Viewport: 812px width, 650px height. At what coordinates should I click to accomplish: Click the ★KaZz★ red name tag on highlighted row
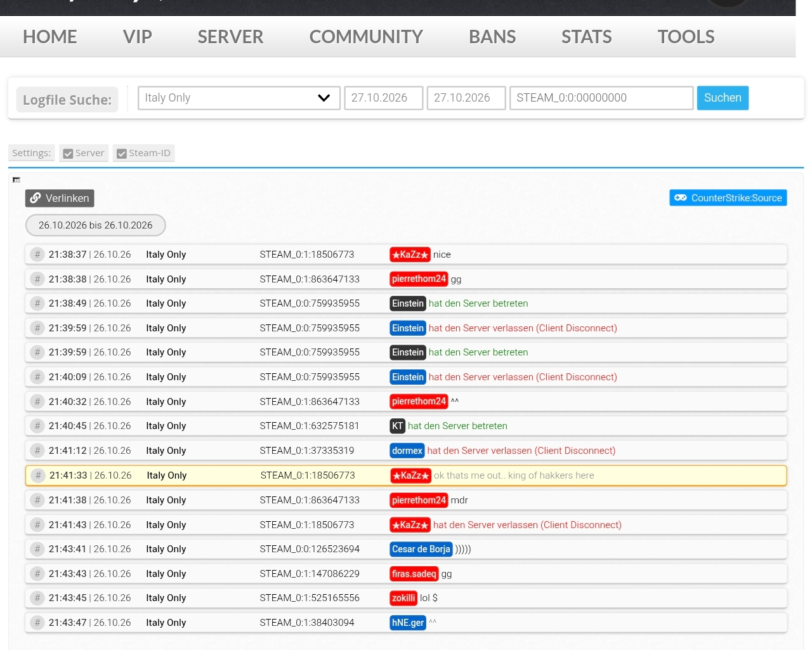tap(410, 475)
